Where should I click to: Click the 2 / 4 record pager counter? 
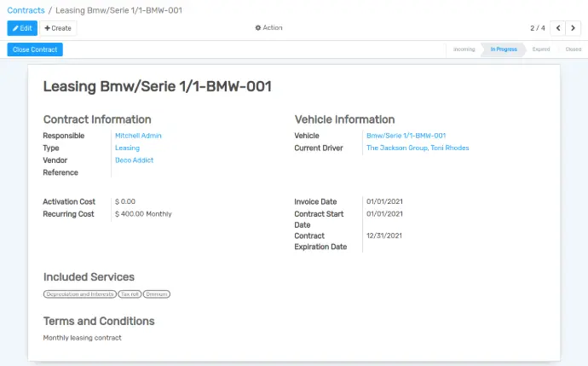point(538,28)
